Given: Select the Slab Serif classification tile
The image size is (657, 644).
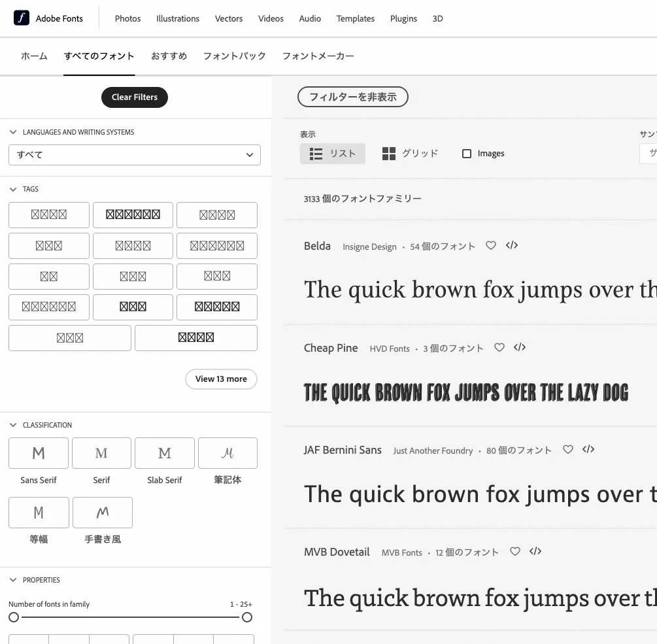Looking at the screenshot, I should pos(165,453).
